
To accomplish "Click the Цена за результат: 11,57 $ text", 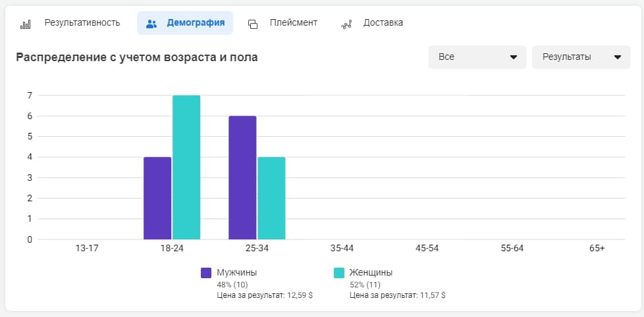I will pyautogui.click(x=397, y=295).
